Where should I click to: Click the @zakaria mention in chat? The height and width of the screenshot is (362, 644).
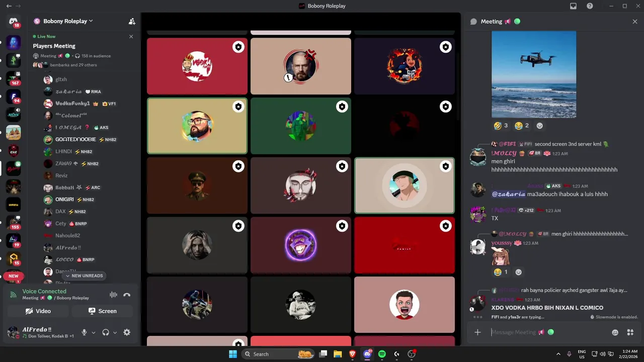508,194
